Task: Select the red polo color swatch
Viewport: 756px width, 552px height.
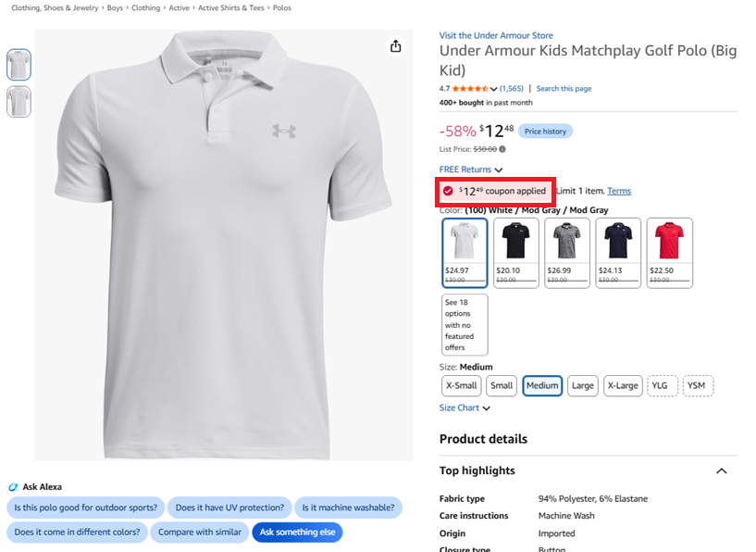Action: pos(669,254)
